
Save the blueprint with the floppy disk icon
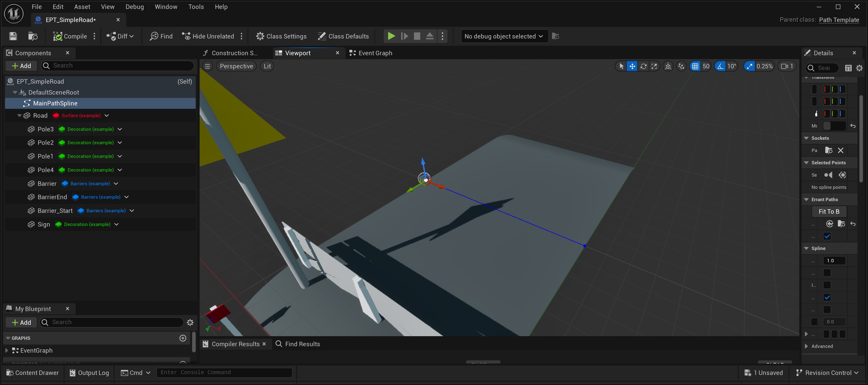click(13, 36)
